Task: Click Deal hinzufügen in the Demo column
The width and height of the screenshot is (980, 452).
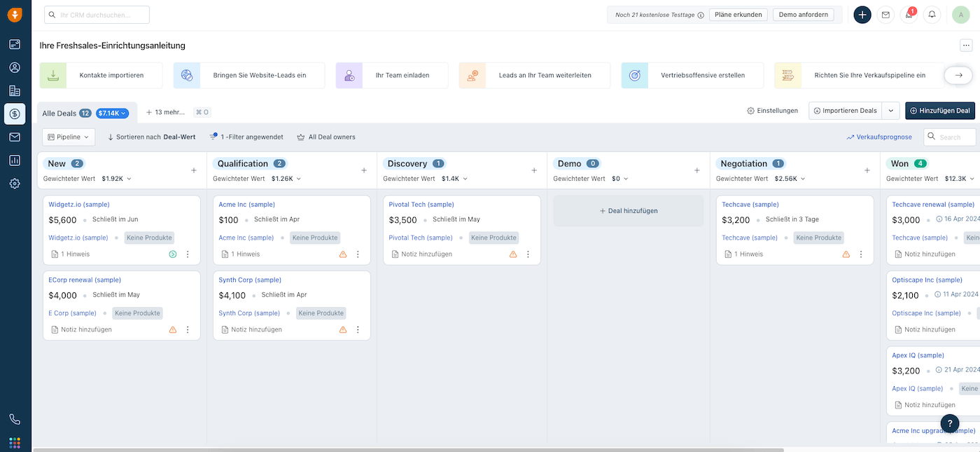Action: coord(629,211)
